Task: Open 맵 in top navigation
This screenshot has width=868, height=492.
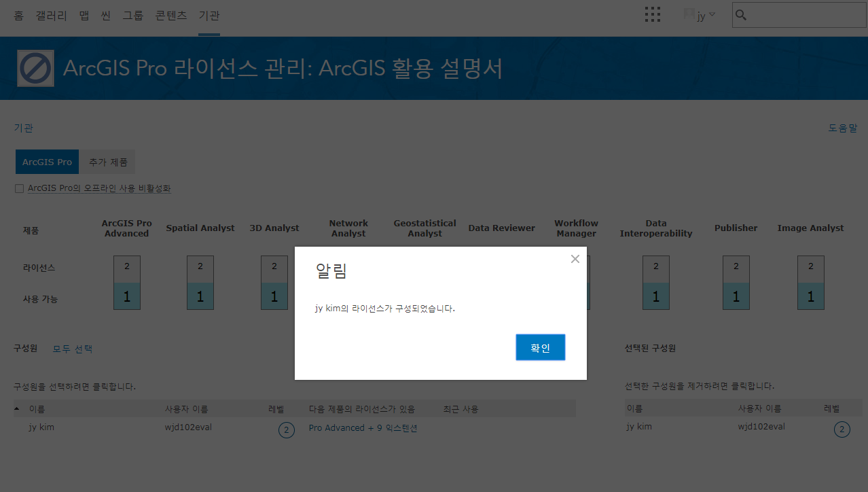Action: pos(84,15)
